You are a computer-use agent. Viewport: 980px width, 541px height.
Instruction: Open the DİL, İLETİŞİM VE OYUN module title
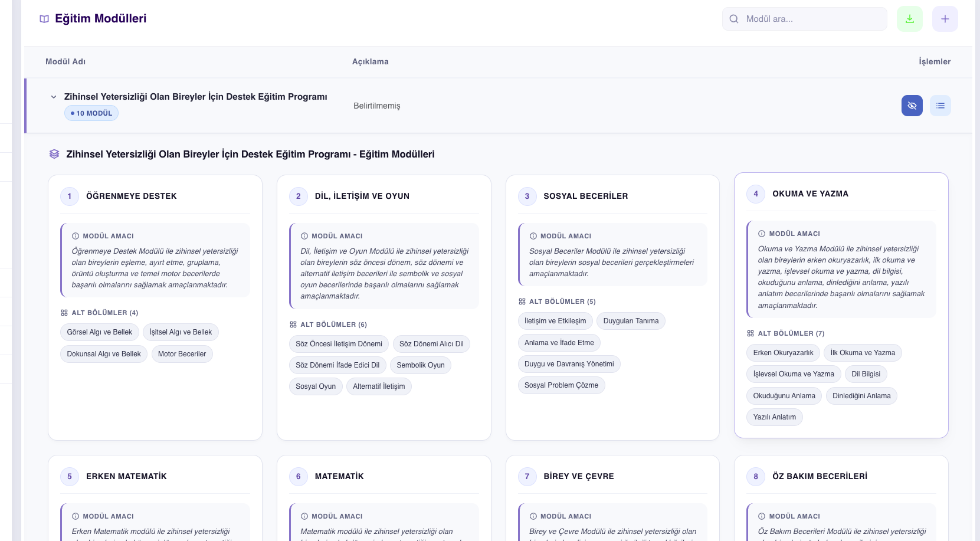362,196
